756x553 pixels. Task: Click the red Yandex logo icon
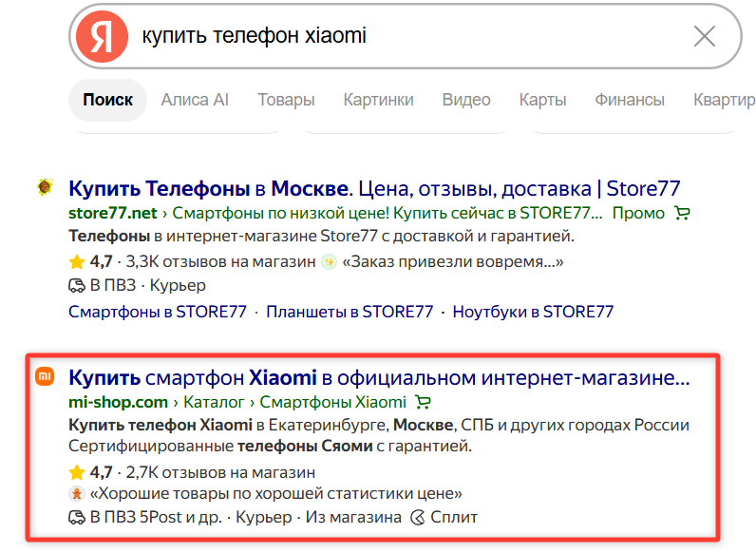click(x=102, y=36)
